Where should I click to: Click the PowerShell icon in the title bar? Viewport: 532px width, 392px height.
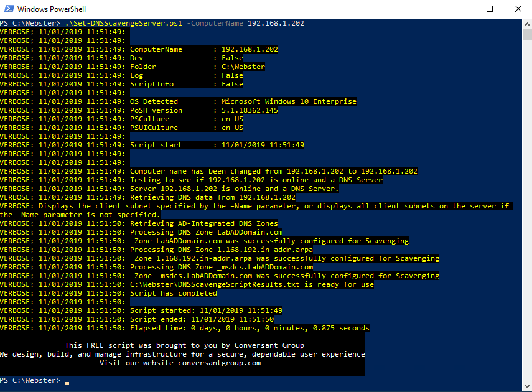(8, 9)
